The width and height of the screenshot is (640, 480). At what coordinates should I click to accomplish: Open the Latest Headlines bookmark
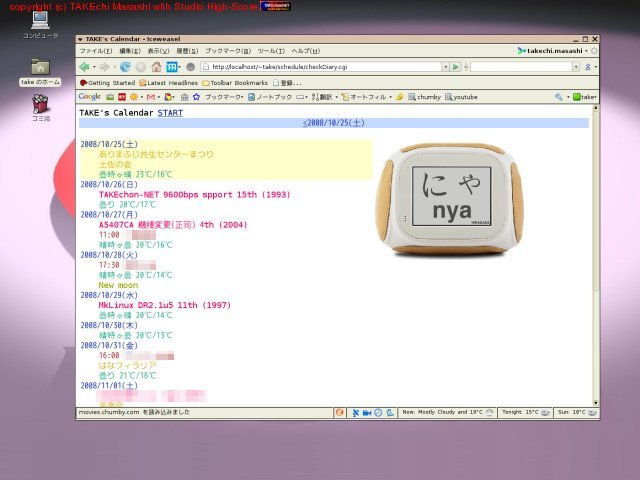point(170,82)
